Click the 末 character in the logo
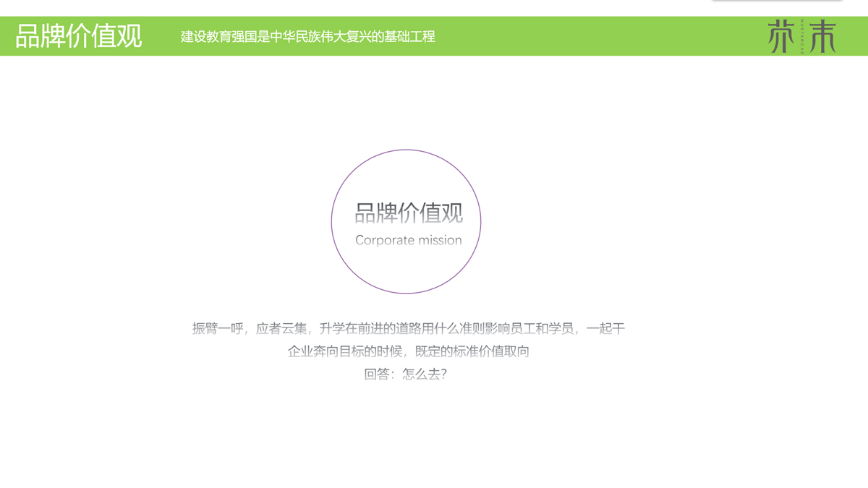Screen dimensions: 868x488 (822, 36)
